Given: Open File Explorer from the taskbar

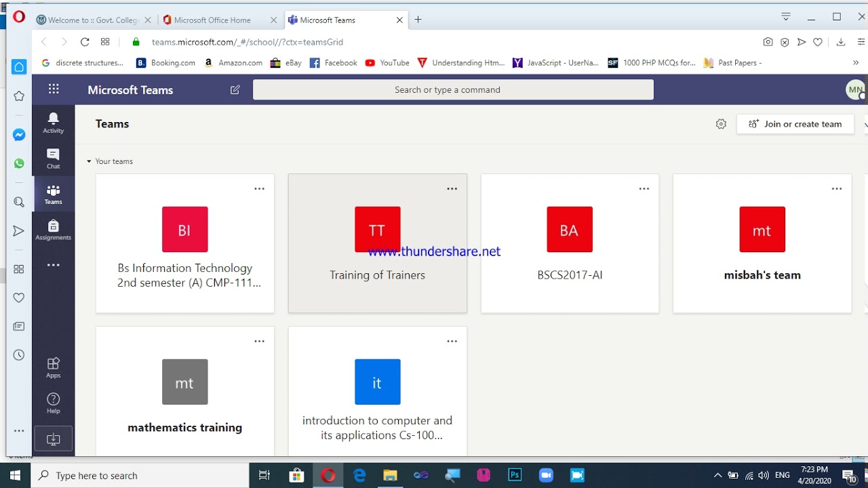Looking at the screenshot, I should point(390,475).
